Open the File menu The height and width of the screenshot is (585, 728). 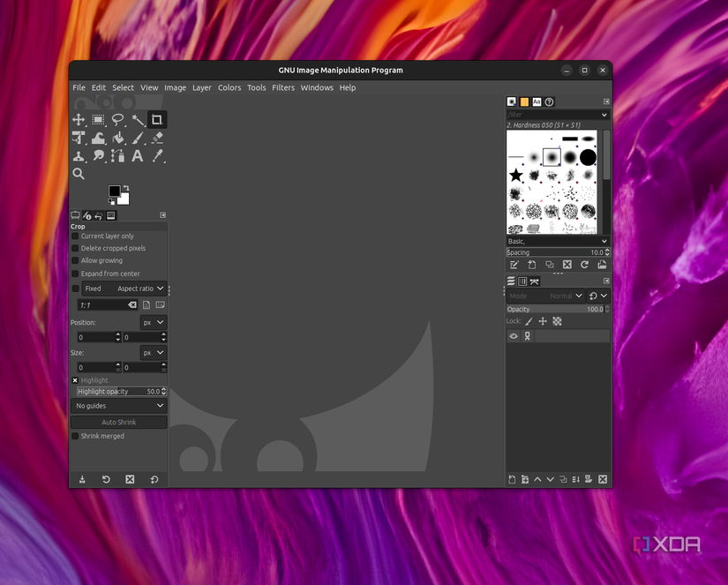point(79,87)
